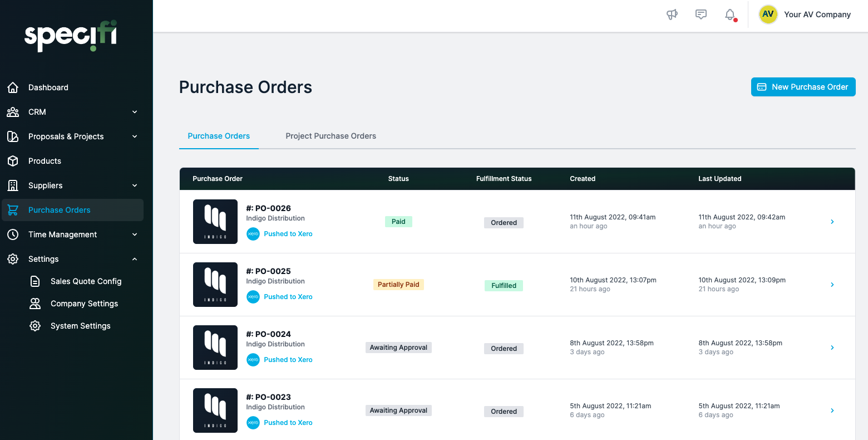Click Pushed to Xero link for PO-0024
This screenshot has width=868, height=440.
pos(288,360)
